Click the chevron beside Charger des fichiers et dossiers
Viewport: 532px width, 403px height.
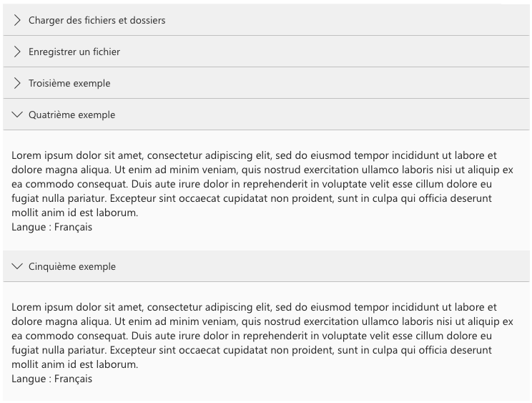click(x=17, y=20)
